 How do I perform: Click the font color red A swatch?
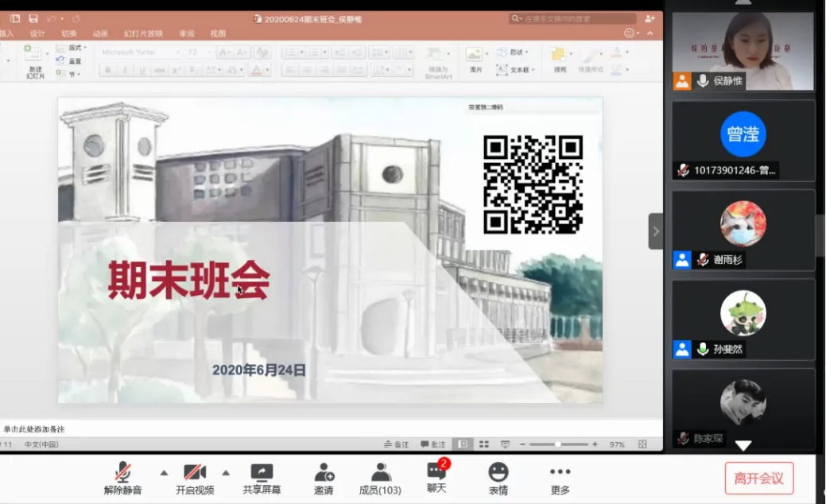(257, 70)
